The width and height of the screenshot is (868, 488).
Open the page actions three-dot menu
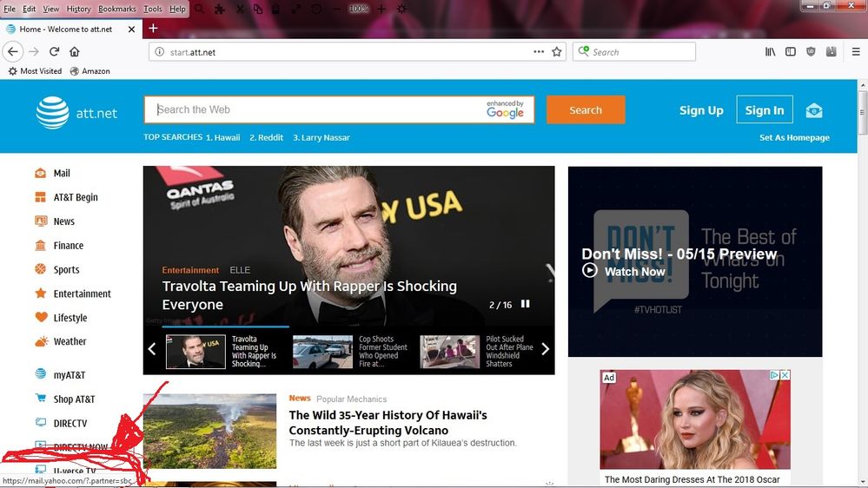[539, 51]
